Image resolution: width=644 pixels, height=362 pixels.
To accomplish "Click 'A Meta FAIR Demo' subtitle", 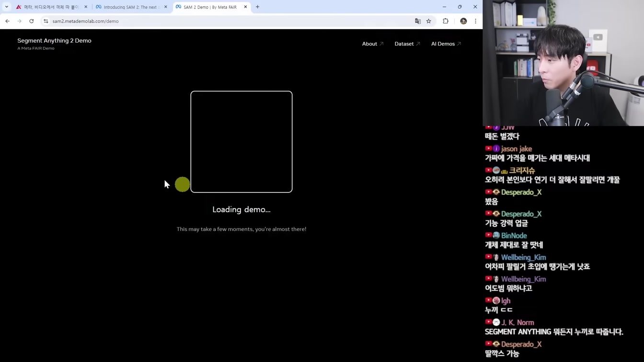I will 36,48.
